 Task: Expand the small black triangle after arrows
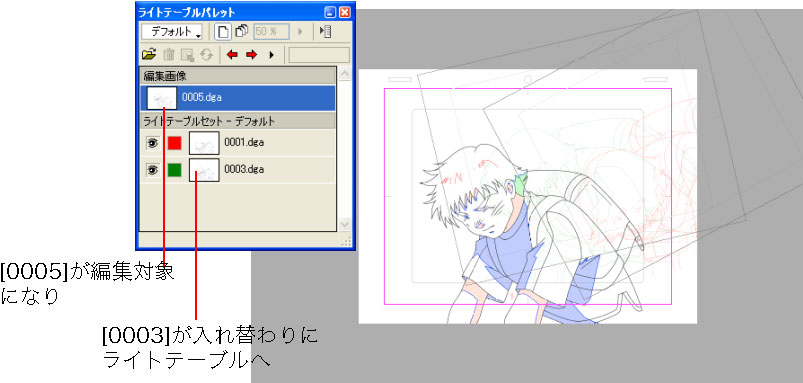[x=272, y=55]
